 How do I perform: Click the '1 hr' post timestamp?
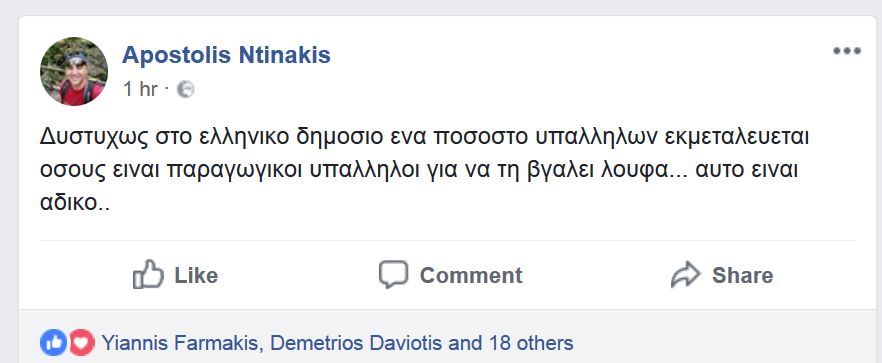(x=140, y=89)
